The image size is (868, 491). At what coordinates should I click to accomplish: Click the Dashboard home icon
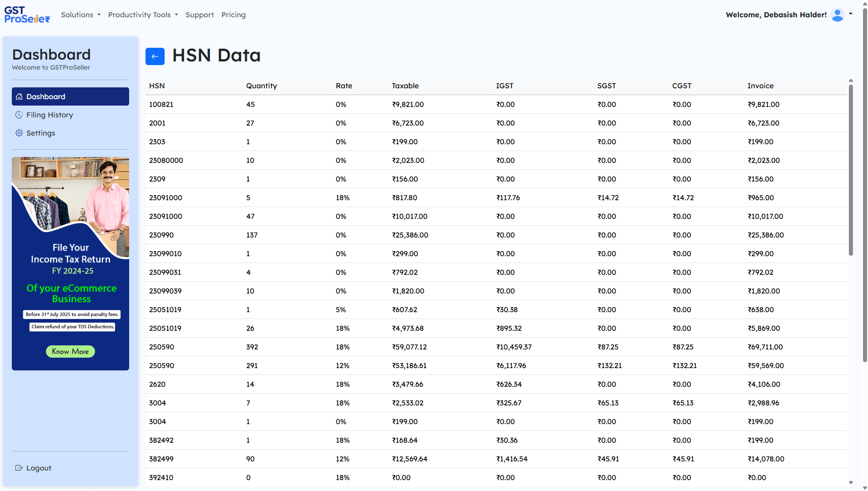[19, 96]
